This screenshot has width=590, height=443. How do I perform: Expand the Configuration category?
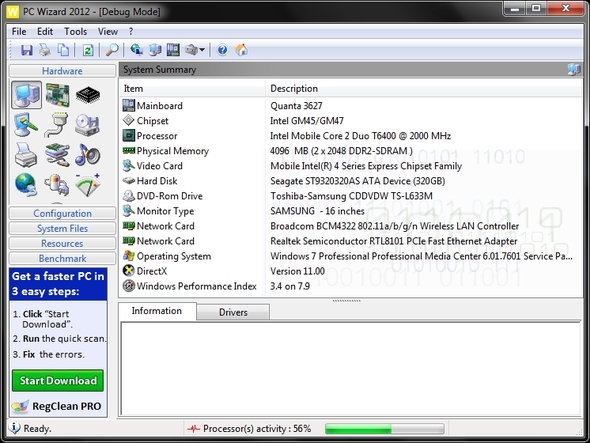tap(62, 213)
